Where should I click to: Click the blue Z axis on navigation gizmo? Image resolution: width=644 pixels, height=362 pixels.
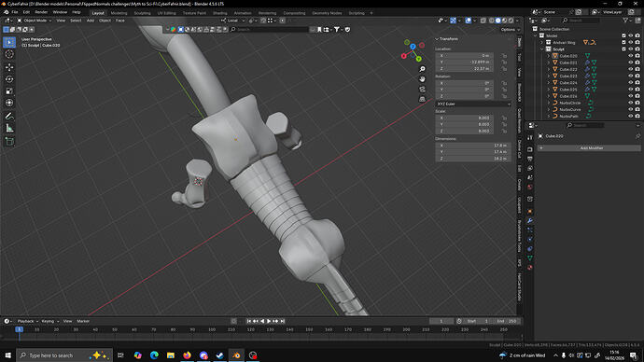[413, 47]
